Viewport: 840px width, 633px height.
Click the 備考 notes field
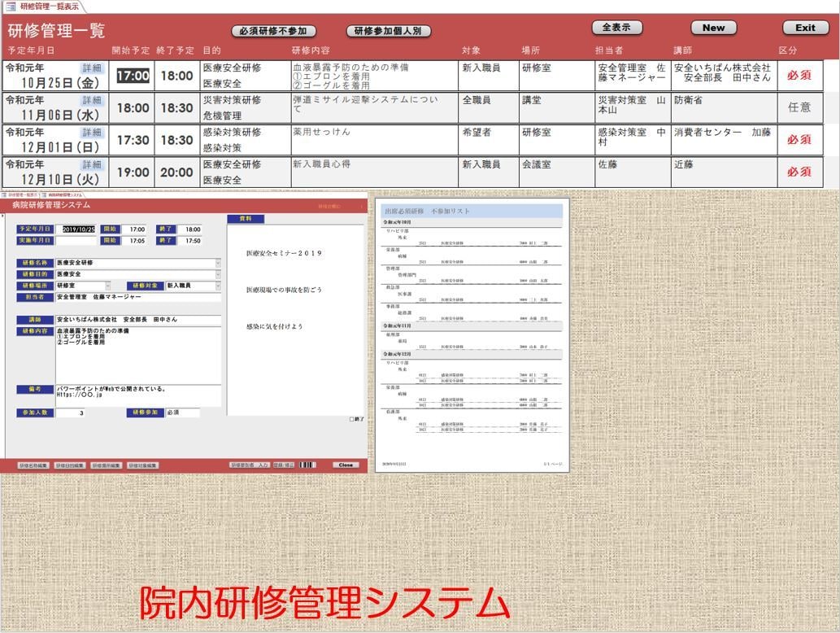[138, 395]
